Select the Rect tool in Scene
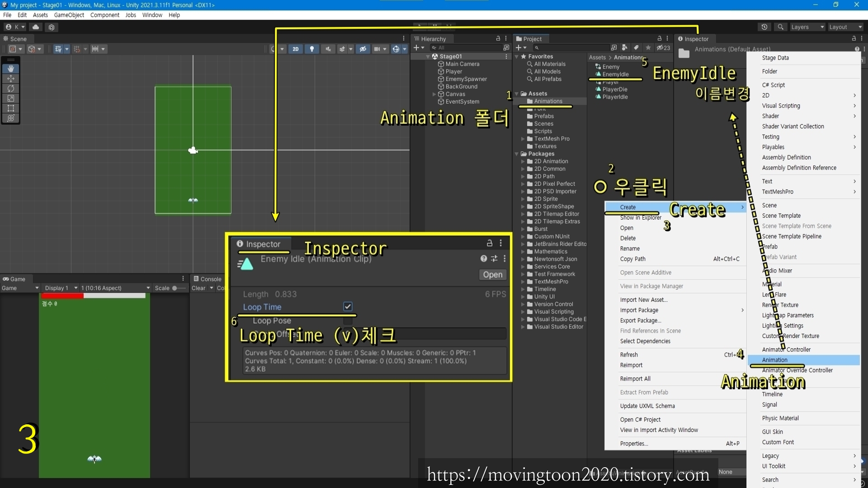Viewport: 868px width, 488px height. coord(11,108)
